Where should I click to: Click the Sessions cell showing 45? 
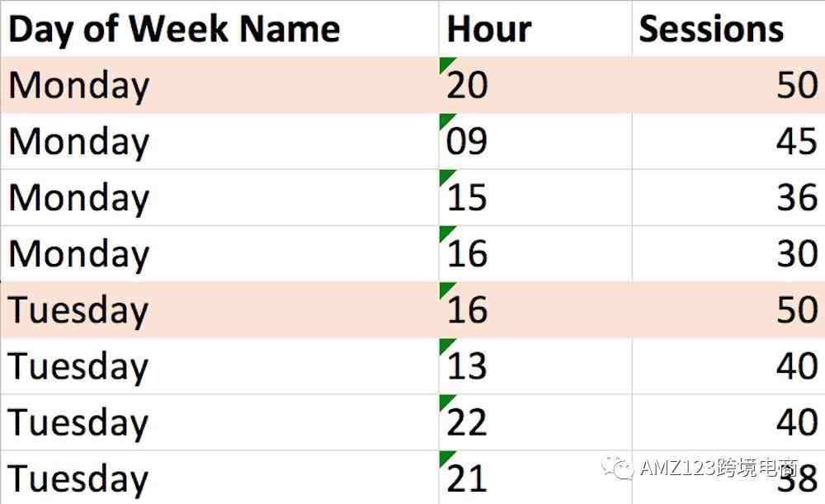pos(728,141)
